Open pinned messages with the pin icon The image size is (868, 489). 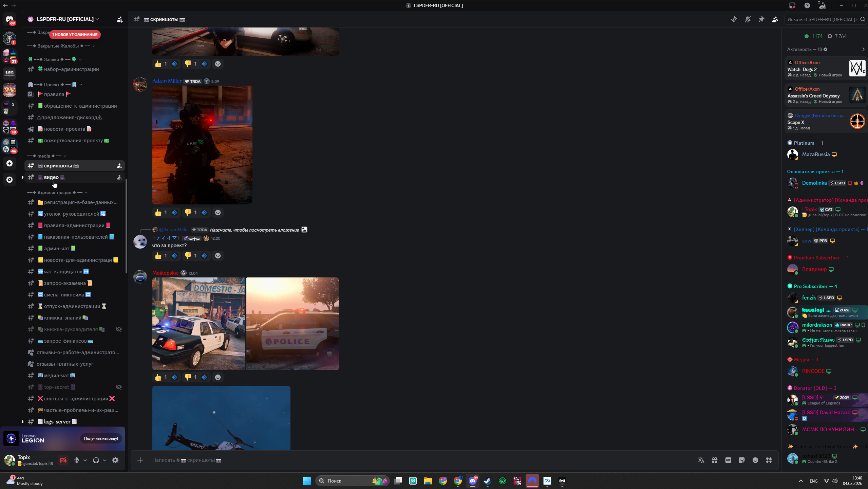(x=761, y=19)
